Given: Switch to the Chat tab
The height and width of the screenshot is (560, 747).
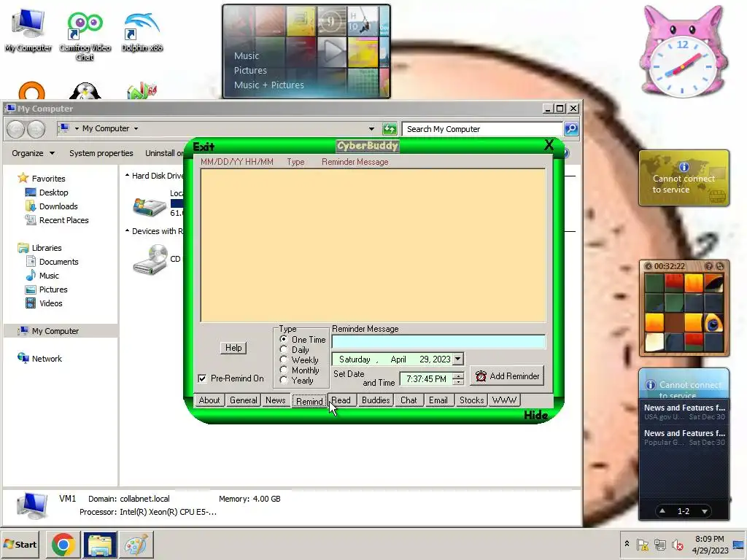Looking at the screenshot, I should point(409,400).
